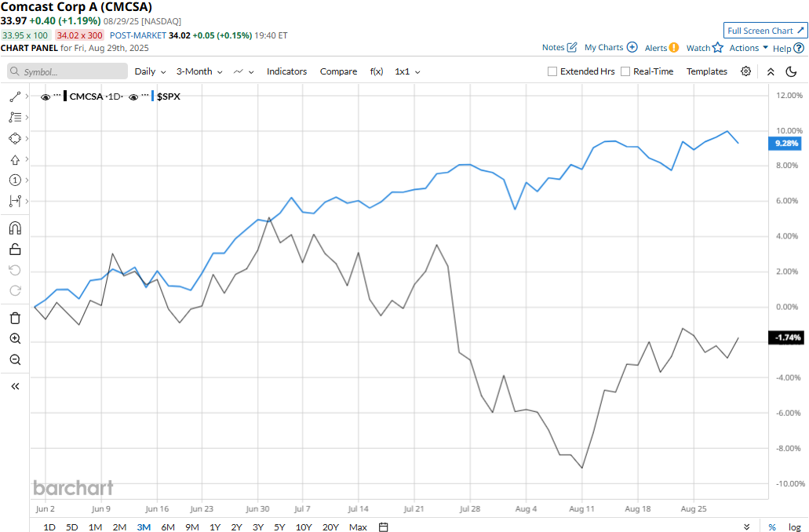This screenshot has height=532, width=809.
Task: Select the trend line drawing tool
Action: coord(15,97)
